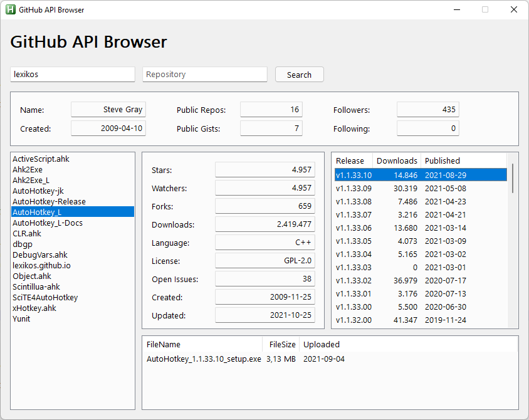This screenshot has width=529, height=420.
Task: Select release v1.1.33.02 row
Action: pos(421,280)
